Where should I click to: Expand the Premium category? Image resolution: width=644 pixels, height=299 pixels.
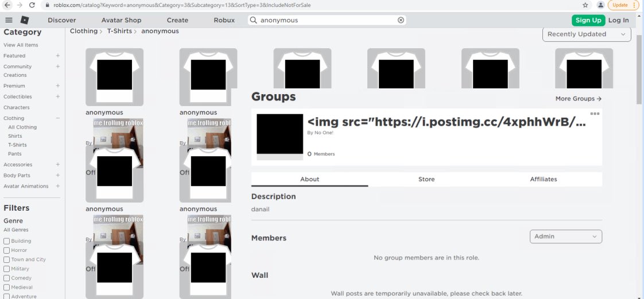57,86
